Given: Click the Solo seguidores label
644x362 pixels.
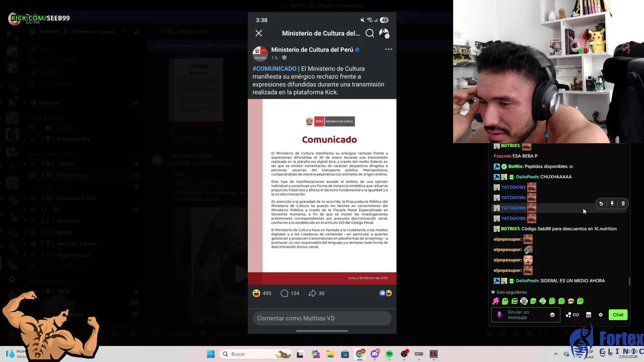Looking at the screenshot, I should [512, 292].
